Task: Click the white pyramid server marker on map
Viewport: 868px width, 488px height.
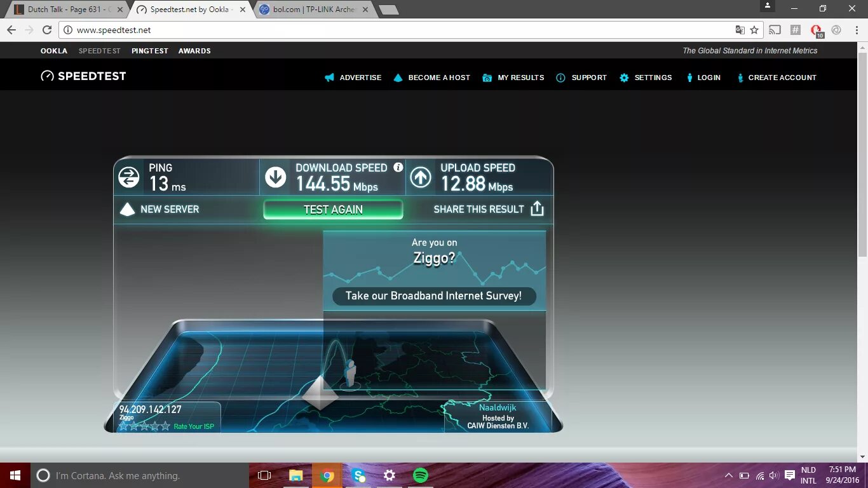Action: point(320,393)
